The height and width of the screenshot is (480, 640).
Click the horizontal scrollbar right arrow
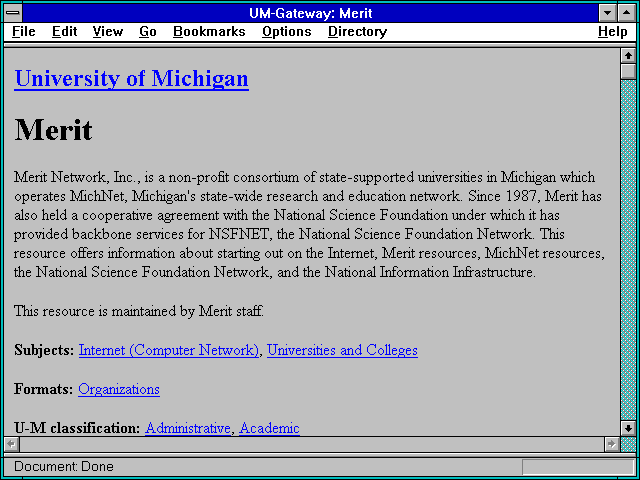coord(611,444)
